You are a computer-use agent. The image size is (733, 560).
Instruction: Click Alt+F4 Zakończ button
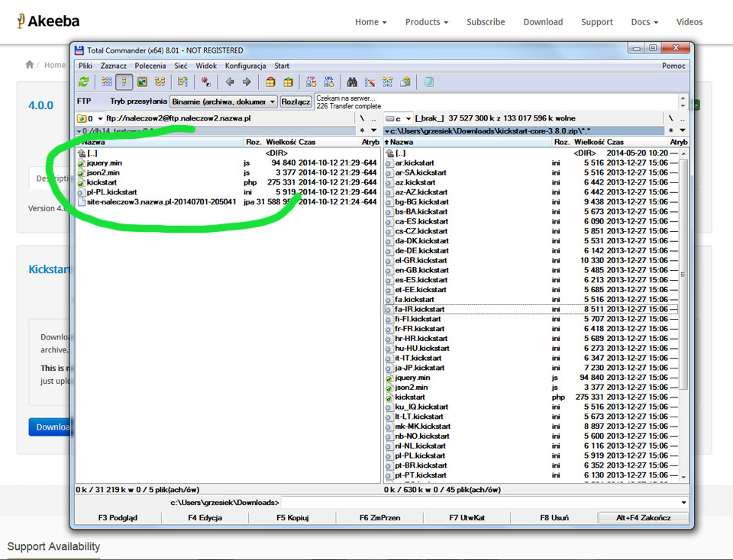(643, 517)
